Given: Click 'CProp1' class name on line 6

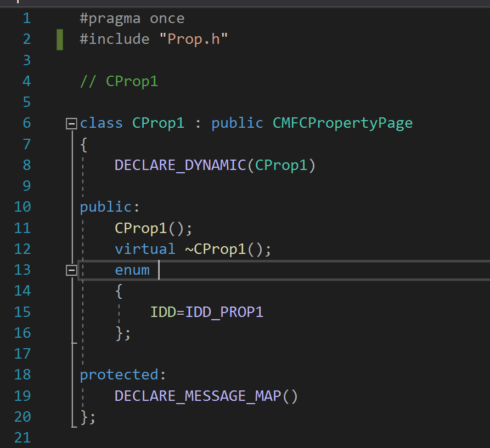Looking at the screenshot, I should pos(159,123).
